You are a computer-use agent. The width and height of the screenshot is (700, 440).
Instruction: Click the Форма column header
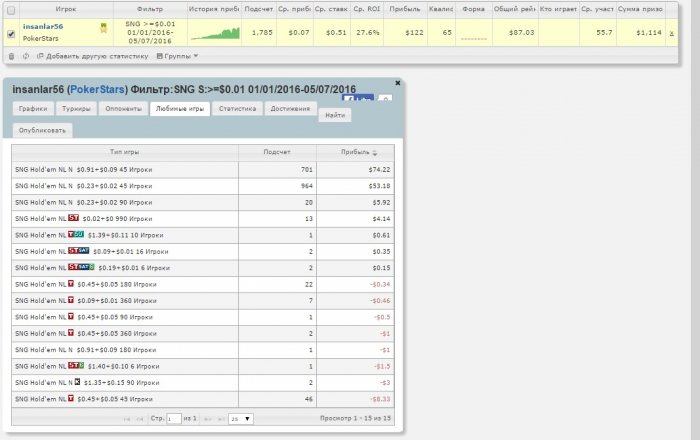pos(474,9)
